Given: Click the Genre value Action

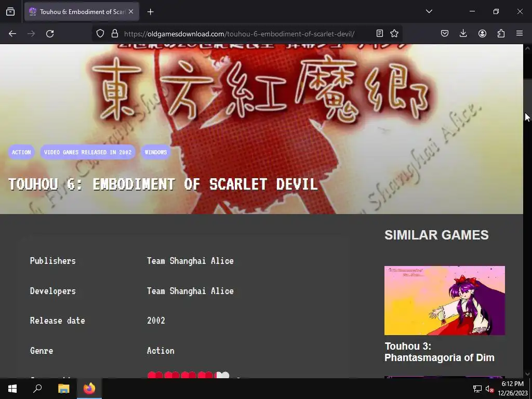Looking at the screenshot, I should pos(161,351).
